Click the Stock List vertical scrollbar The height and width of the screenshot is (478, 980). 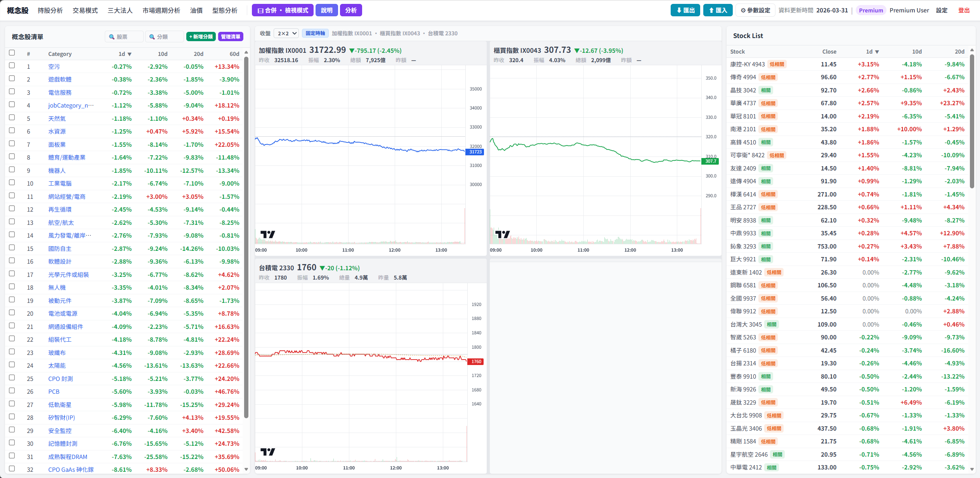(972, 121)
